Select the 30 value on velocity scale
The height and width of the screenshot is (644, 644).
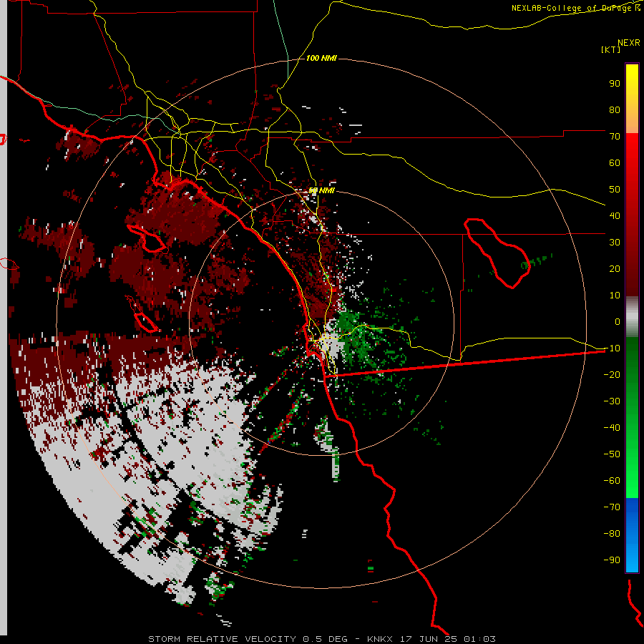click(615, 243)
